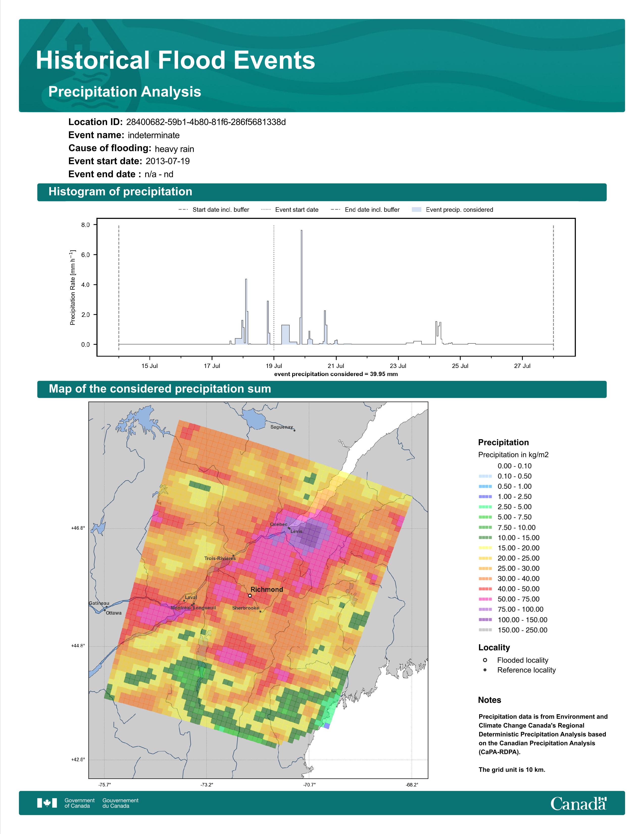Click the Precipitation Analysis subtitle
Image resolution: width=644 pixels, height=834 pixels.
pos(125,92)
